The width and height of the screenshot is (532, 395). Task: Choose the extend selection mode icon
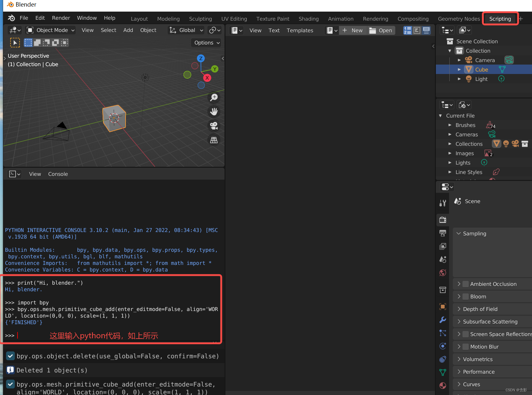pos(37,43)
